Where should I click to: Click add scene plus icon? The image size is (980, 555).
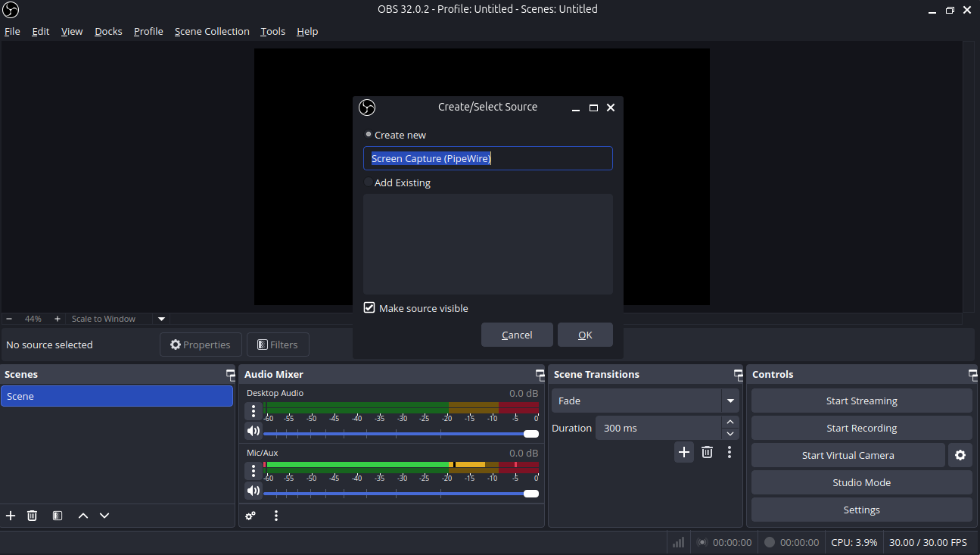(x=11, y=516)
